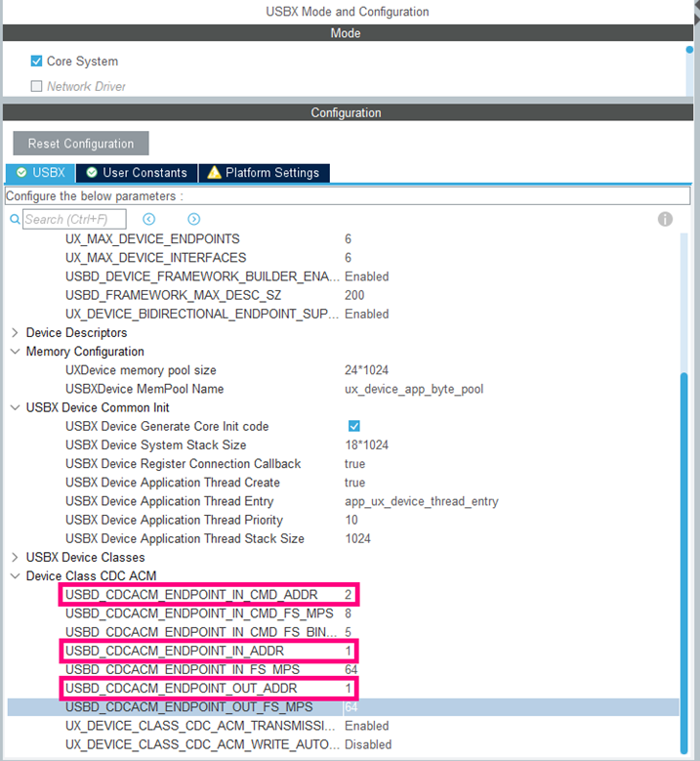Open USBX Device Register Connection Callback true value
Screen dimensions: 700x761
[x=354, y=464]
